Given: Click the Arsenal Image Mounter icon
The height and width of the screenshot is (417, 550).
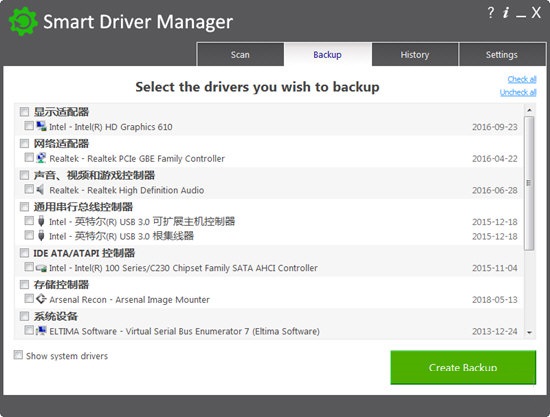Looking at the screenshot, I should point(41,299).
